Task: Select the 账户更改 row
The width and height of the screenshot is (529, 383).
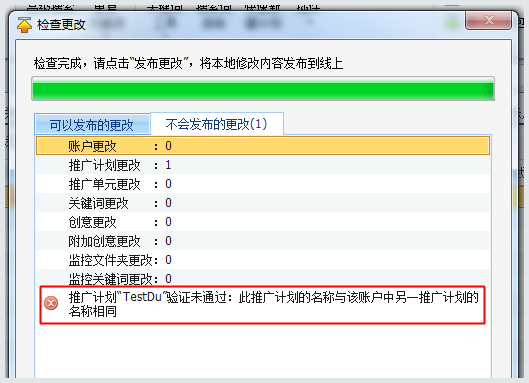Action: [263, 146]
